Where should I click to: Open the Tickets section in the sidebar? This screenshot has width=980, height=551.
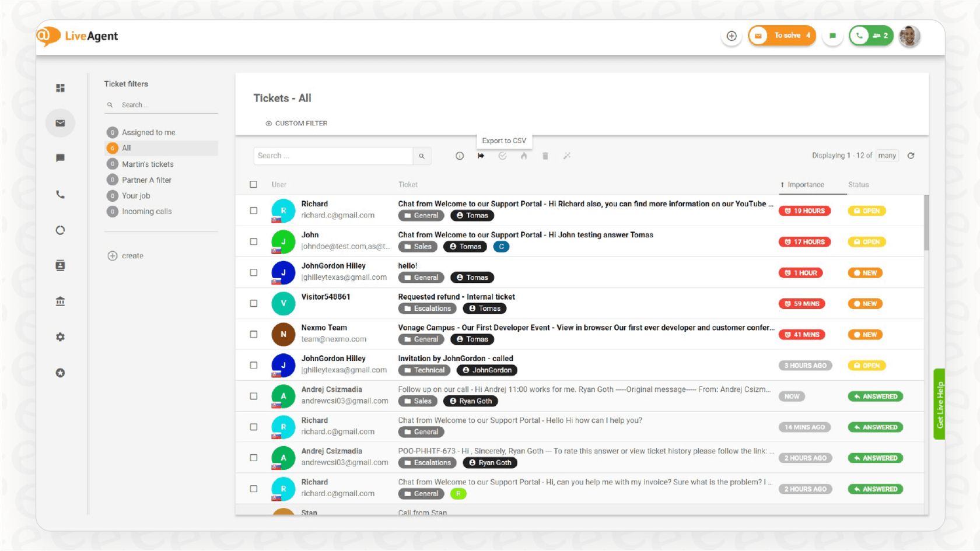60,123
